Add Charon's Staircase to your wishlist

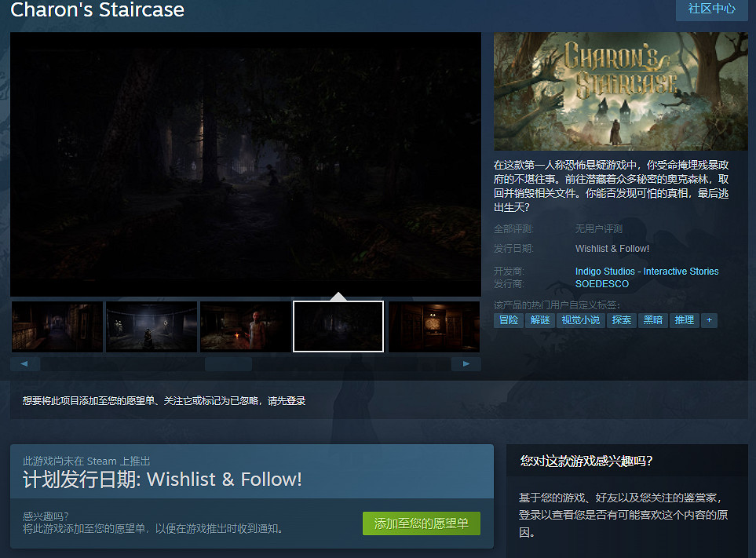[x=421, y=523]
